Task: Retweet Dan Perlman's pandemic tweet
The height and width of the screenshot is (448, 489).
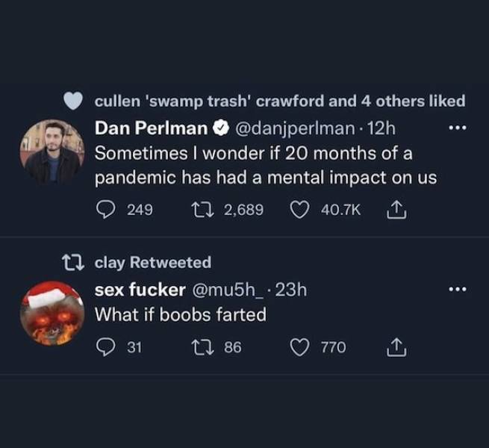Action: tap(193, 210)
